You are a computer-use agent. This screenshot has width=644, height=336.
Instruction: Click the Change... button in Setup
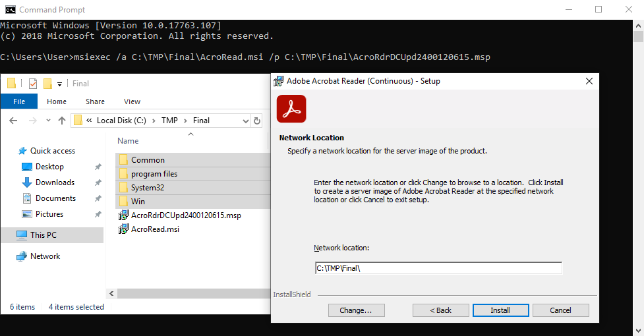point(356,310)
